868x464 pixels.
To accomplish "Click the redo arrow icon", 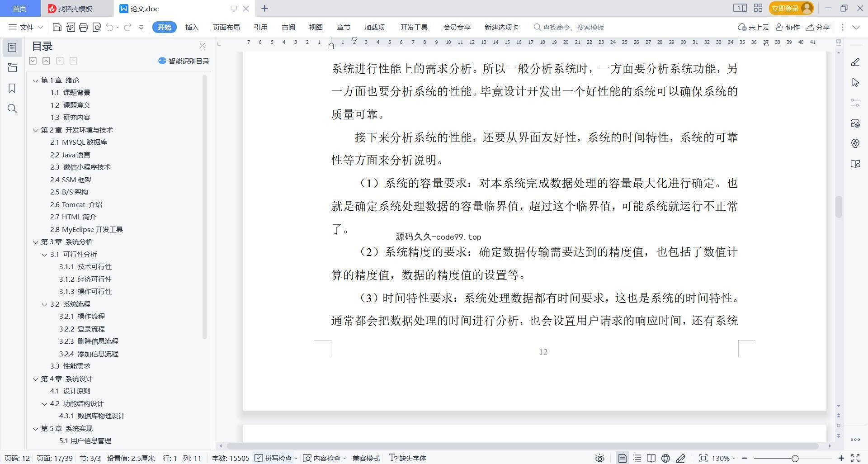I will 127,28.
